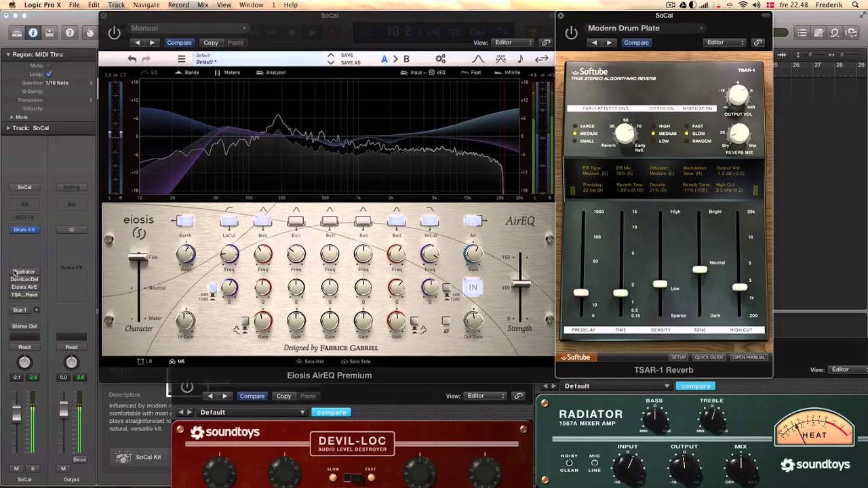Image resolution: width=868 pixels, height=488 pixels.
Task: Toggle AirEQ LoCut band button
Action: point(229,221)
